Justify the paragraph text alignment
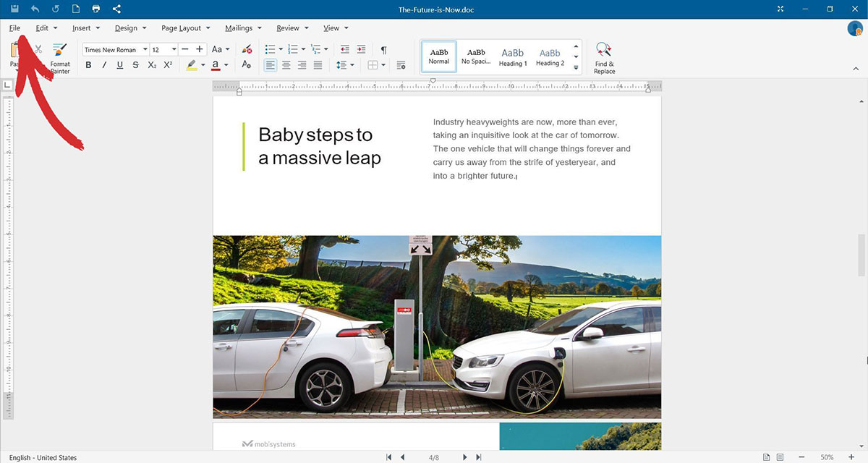Screen dimensions: 868x463 pos(318,65)
